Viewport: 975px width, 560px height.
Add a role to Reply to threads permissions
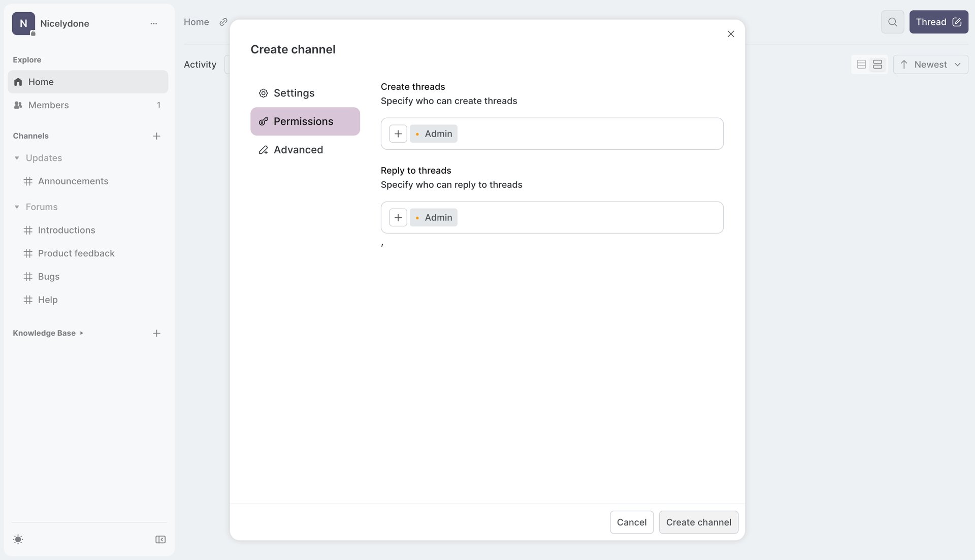point(398,217)
